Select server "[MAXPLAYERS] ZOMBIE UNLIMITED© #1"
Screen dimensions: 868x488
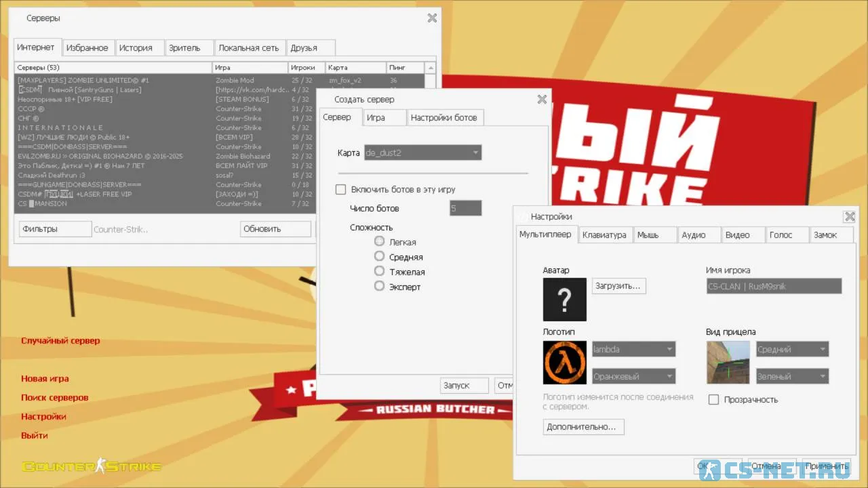tap(165, 80)
